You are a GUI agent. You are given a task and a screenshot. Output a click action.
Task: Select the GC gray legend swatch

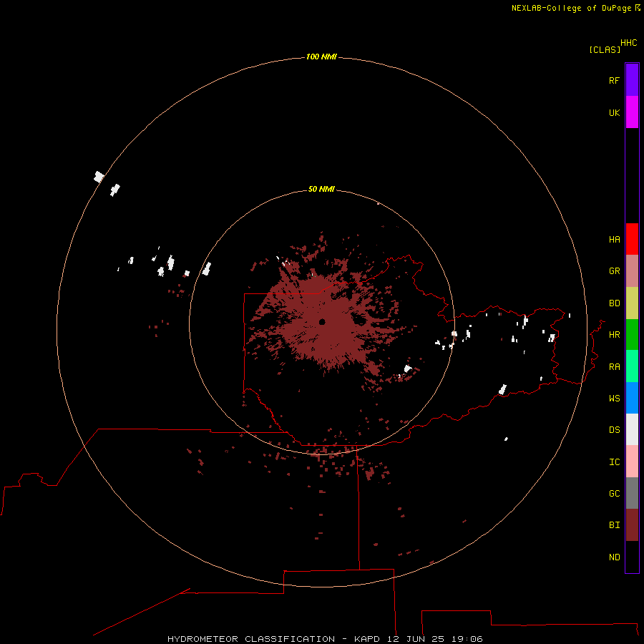point(632,493)
